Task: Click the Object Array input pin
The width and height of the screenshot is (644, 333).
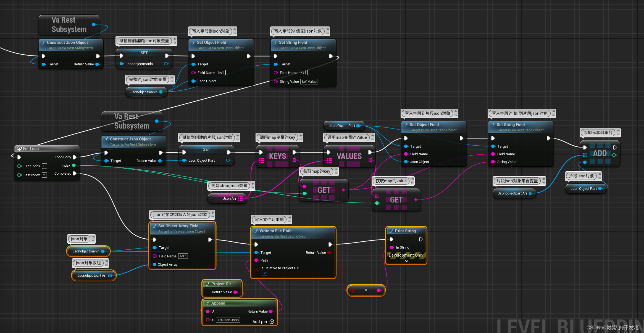Action: pyautogui.click(x=154, y=264)
